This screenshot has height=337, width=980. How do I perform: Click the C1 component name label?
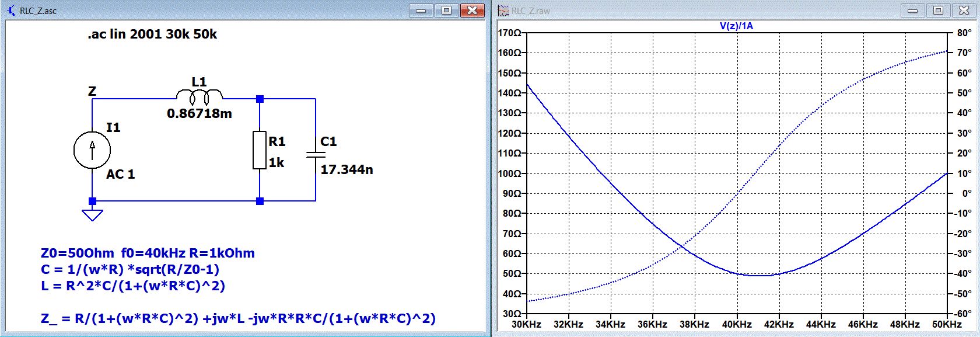[x=328, y=141]
